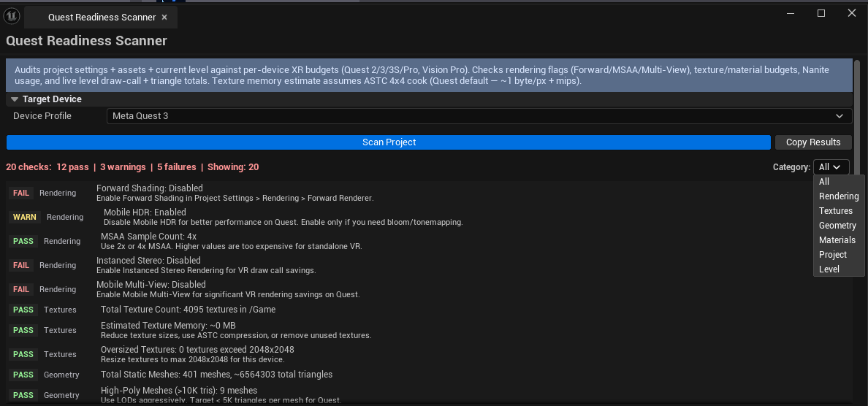Open the Category filter combo box
Viewport: 868px width, 406px height.
tap(831, 167)
